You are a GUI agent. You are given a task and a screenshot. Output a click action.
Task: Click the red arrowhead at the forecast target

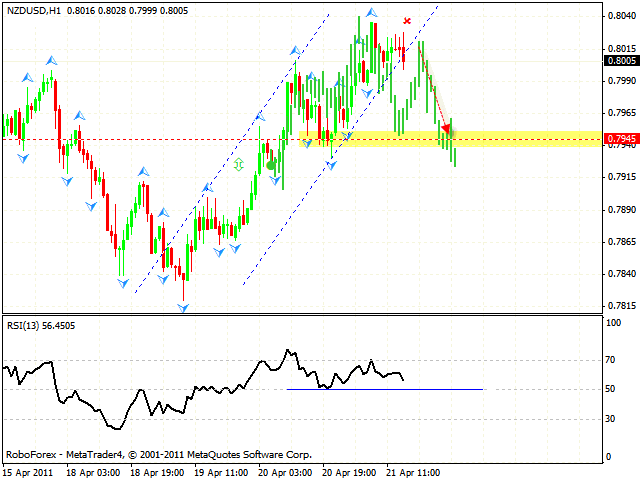coord(446,128)
